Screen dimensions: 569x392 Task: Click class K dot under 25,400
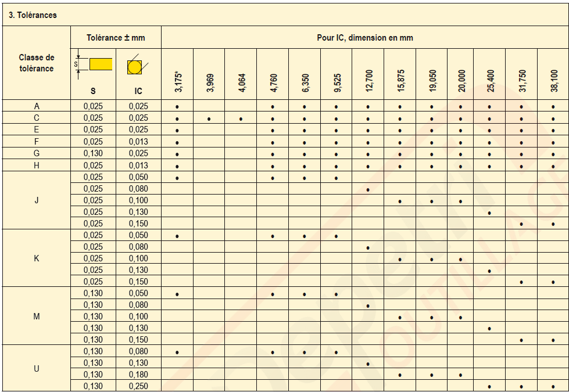click(489, 271)
